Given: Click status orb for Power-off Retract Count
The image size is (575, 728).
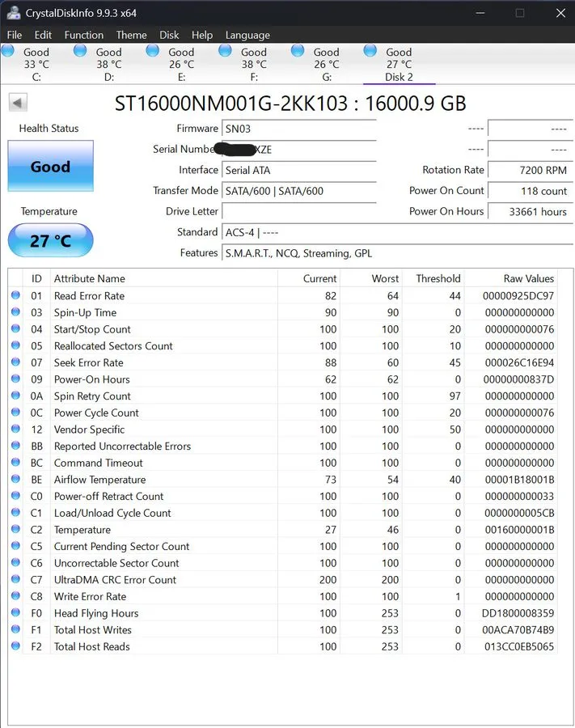Looking at the screenshot, I should click(15, 495).
